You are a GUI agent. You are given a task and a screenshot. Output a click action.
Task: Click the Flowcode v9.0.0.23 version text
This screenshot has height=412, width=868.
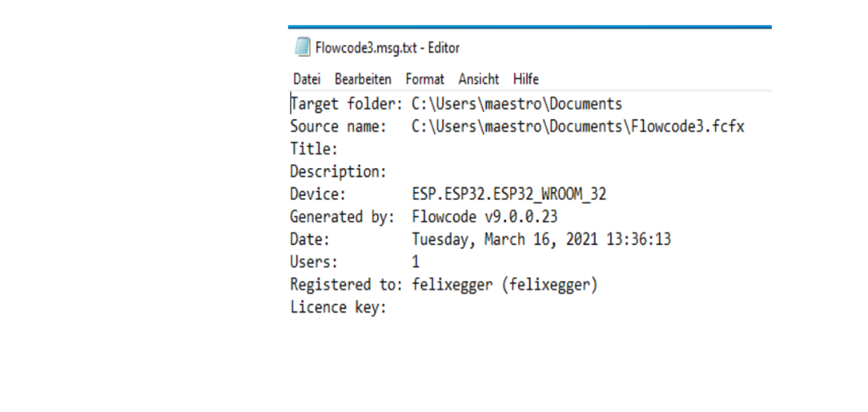click(x=484, y=216)
